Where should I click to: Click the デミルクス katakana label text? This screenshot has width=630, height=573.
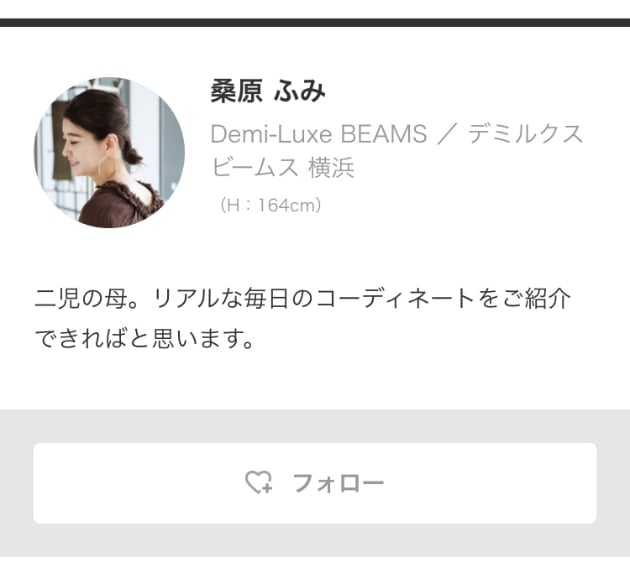click(525, 134)
